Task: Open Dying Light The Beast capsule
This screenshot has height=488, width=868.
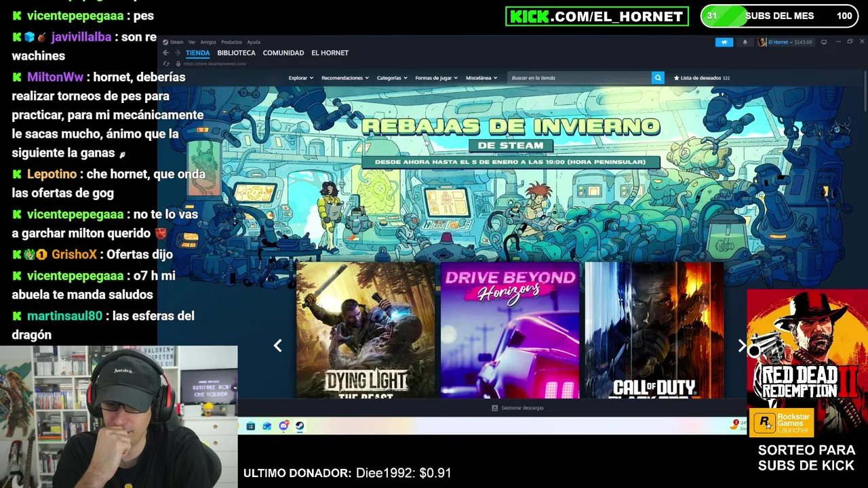Action: [x=366, y=330]
